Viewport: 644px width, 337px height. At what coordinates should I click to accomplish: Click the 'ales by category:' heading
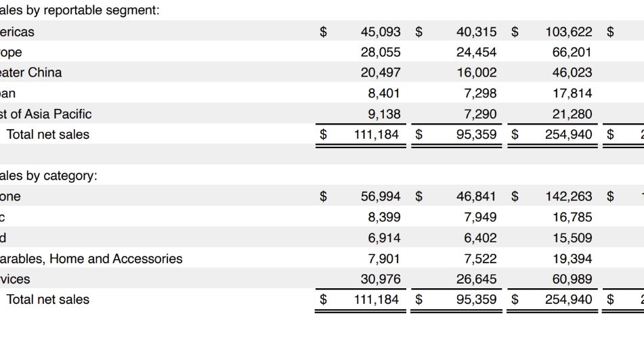49,176
